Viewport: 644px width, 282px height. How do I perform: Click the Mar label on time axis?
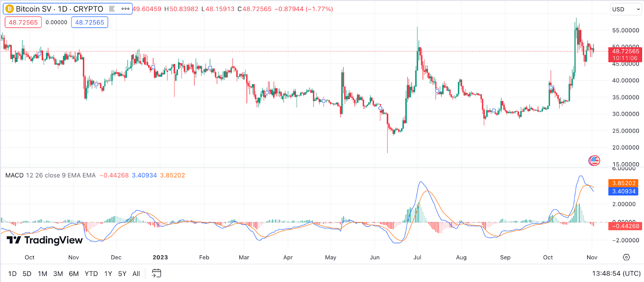point(244,257)
